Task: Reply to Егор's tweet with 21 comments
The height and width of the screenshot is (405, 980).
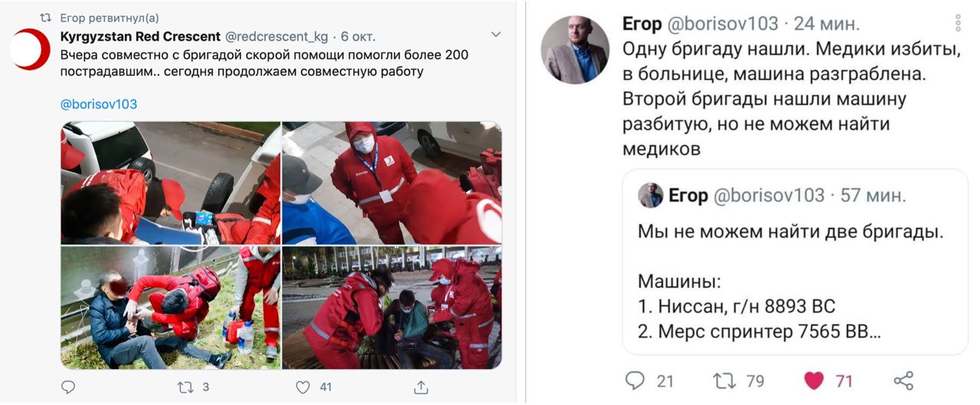Action: point(635,380)
